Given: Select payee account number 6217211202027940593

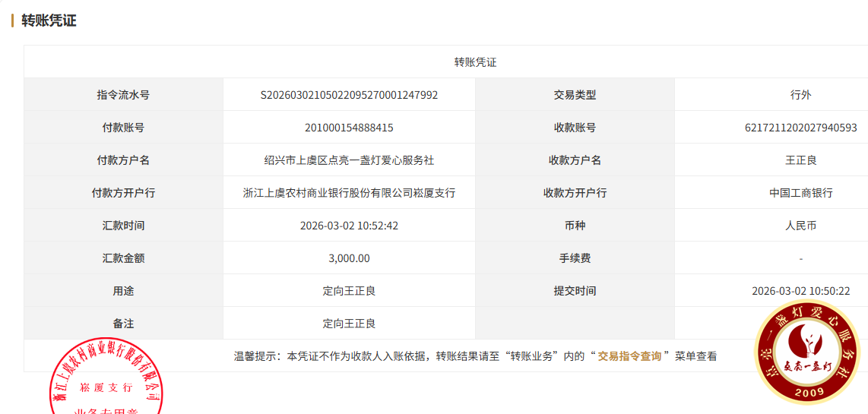Looking at the screenshot, I should pyautogui.click(x=800, y=128).
